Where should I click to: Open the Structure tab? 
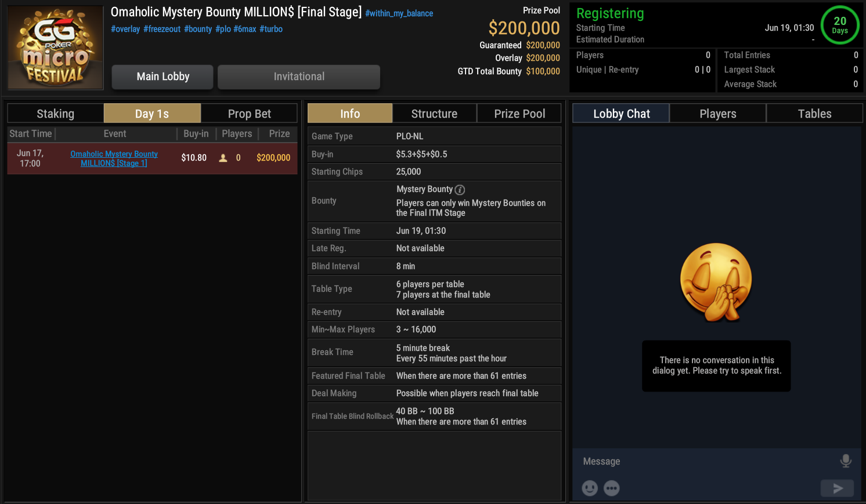(434, 114)
